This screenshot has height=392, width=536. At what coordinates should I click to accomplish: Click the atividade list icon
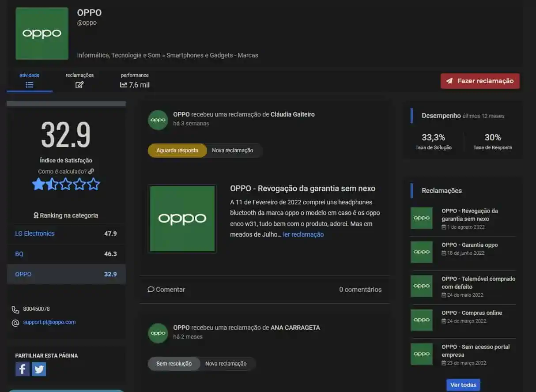click(x=30, y=85)
